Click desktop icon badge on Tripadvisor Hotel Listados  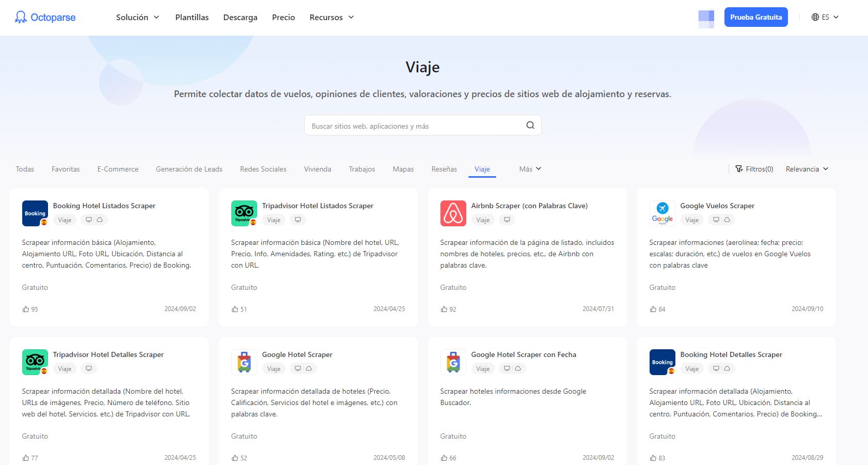tap(298, 220)
